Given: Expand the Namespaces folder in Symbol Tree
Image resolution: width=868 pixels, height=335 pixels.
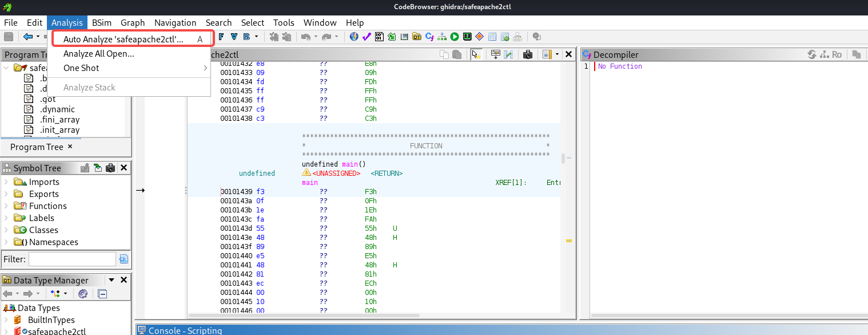Looking at the screenshot, I should click(6, 242).
